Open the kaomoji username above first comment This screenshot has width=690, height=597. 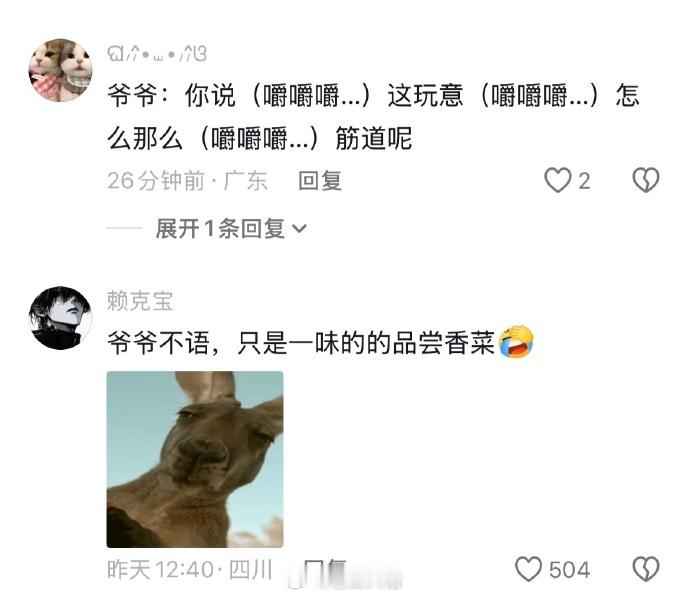click(157, 53)
